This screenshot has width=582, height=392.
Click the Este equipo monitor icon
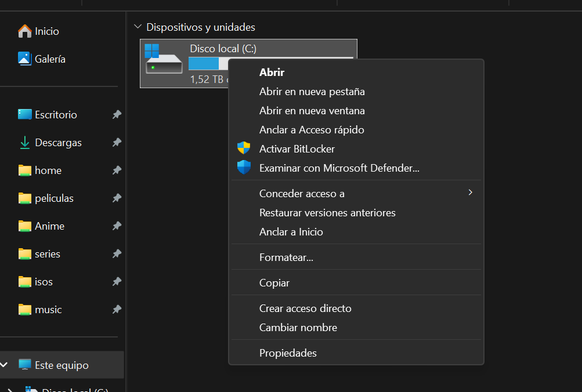pyautogui.click(x=25, y=365)
